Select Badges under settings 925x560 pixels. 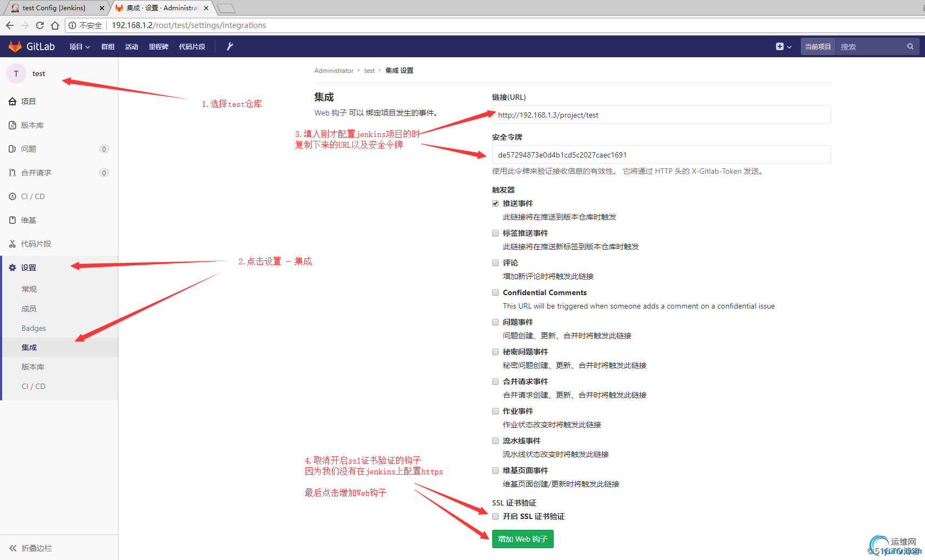tap(33, 328)
